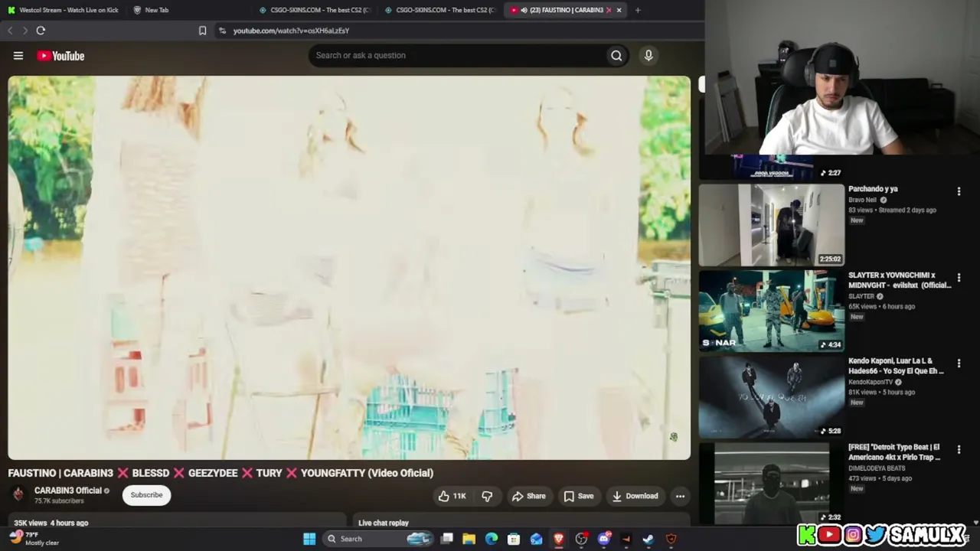This screenshot has width=980, height=551.
Task: Start voice search with the microphone icon
Action: pyautogui.click(x=648, y=56)
